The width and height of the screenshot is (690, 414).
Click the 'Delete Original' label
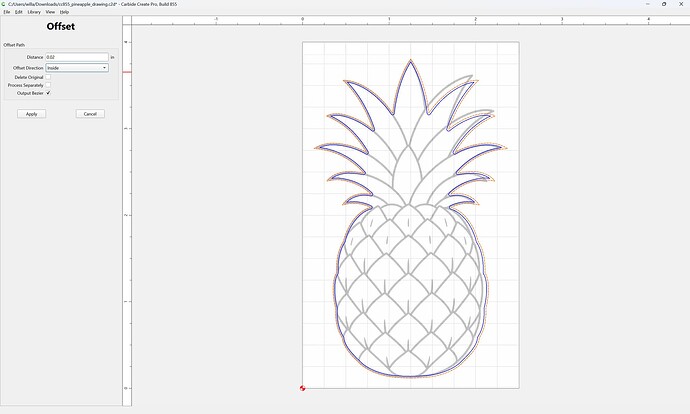click(29, 77)
